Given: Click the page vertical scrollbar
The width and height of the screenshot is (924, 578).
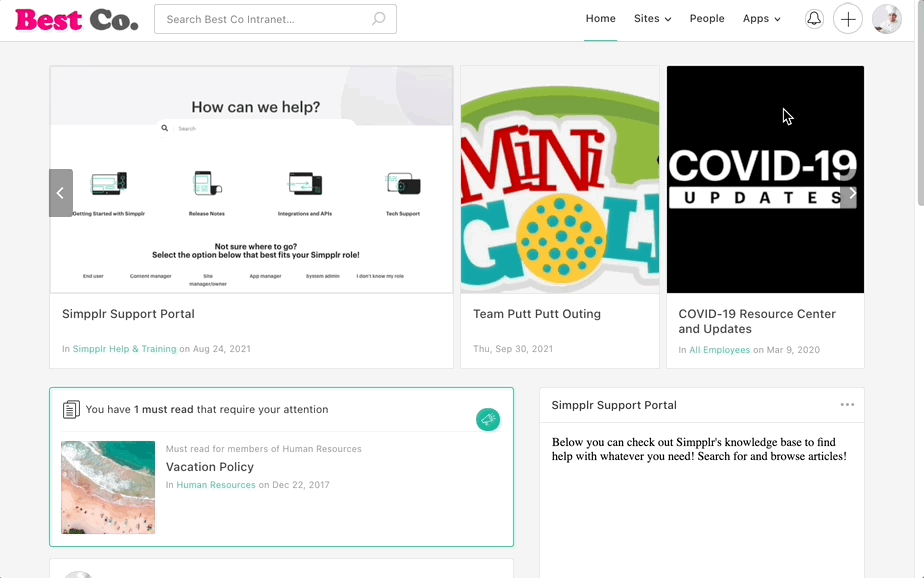Looking at the screenshot, I should tap(919, 103).
